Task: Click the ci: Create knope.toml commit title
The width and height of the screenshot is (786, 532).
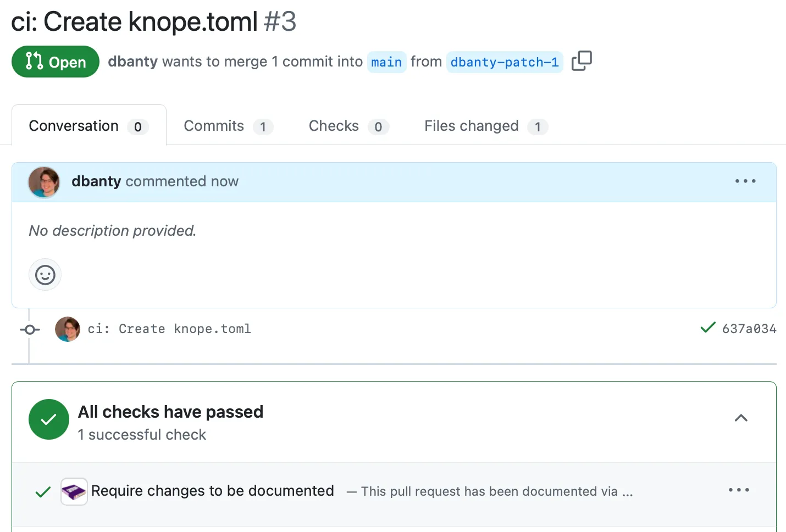Action: [x=169, y=329]
